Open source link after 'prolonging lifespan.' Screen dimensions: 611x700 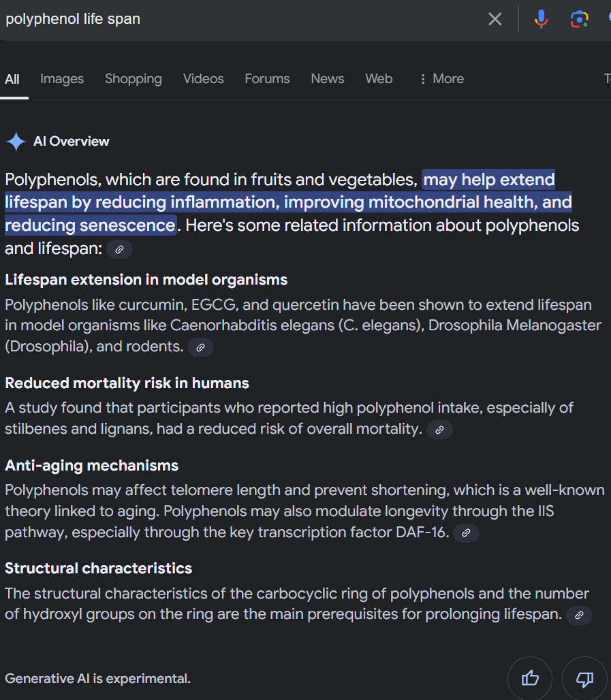click(x=579, y=615)
